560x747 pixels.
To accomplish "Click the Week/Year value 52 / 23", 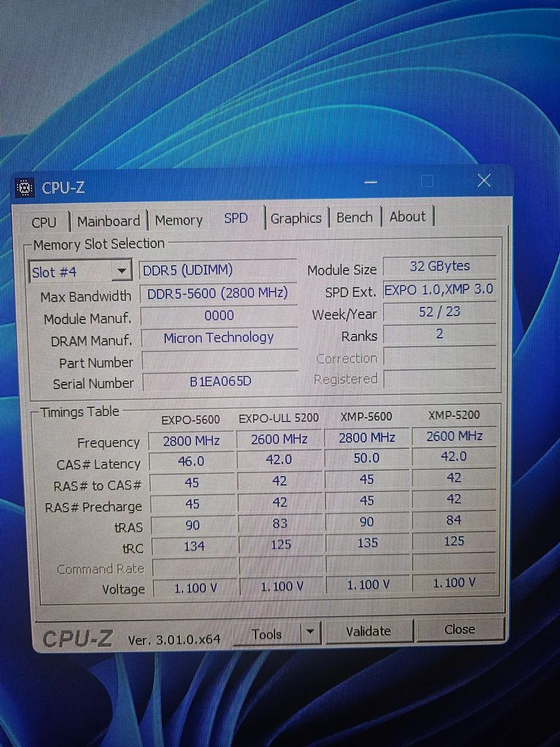I will [440, 312].
